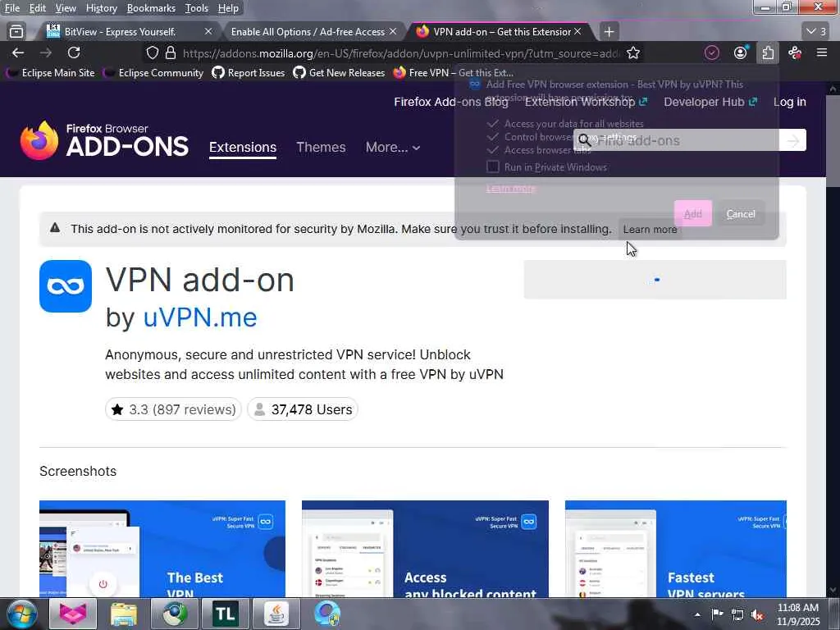This screenshot has width=840, height=630.
Task: Open Report Issues bookmark
Action: 249,72
